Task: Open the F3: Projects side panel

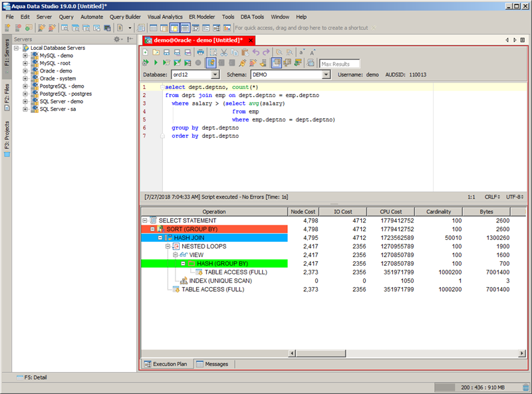Action: tap(7, 139)
